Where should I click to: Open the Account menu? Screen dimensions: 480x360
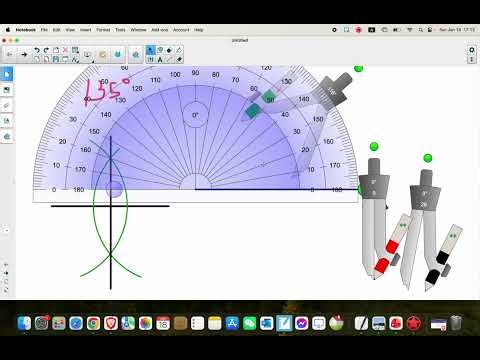(181, 30)
